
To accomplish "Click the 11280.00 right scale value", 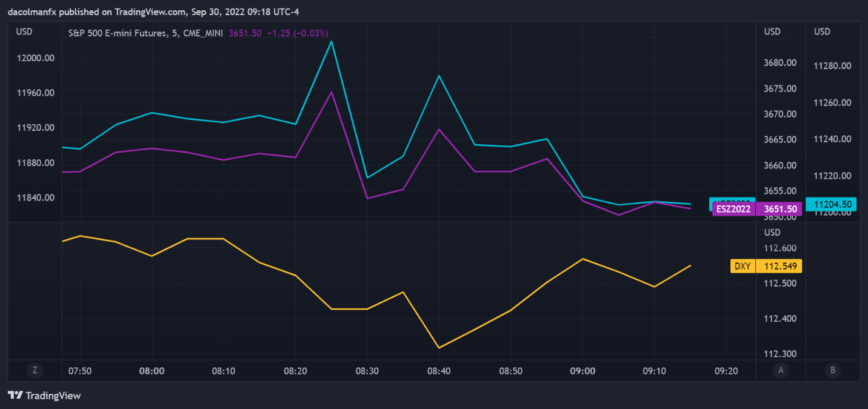I will coord(833,65).
